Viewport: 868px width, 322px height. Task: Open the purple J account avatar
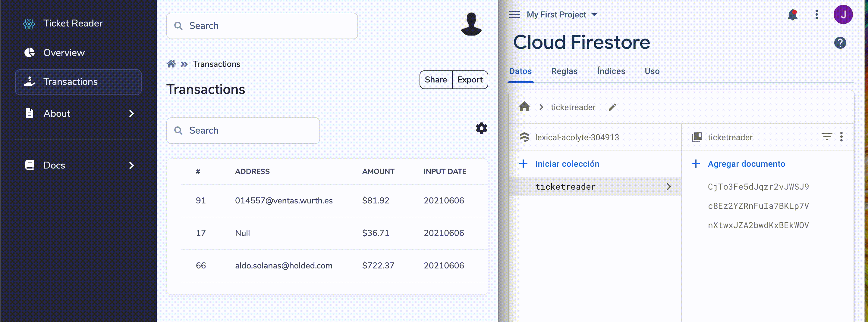coord(843,15)
